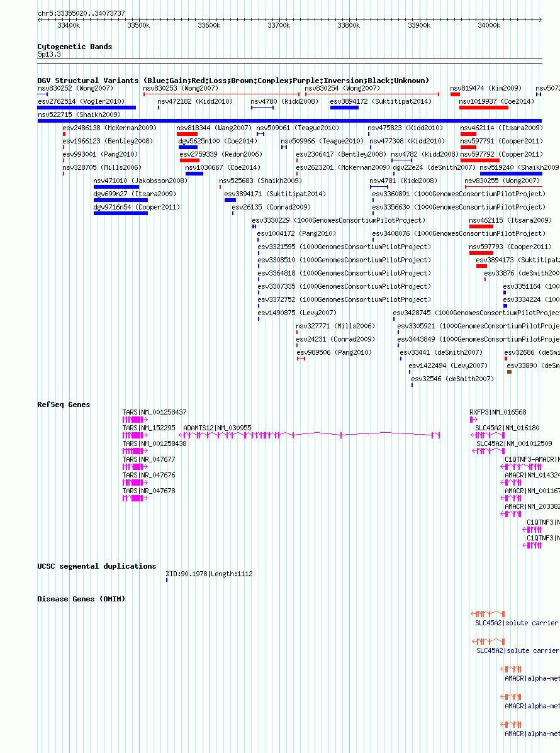The image size is (560, 753).
Task: Click variant nsv328705 (Mills2006)
Action: pyautogui.click(x=102, y=167)
